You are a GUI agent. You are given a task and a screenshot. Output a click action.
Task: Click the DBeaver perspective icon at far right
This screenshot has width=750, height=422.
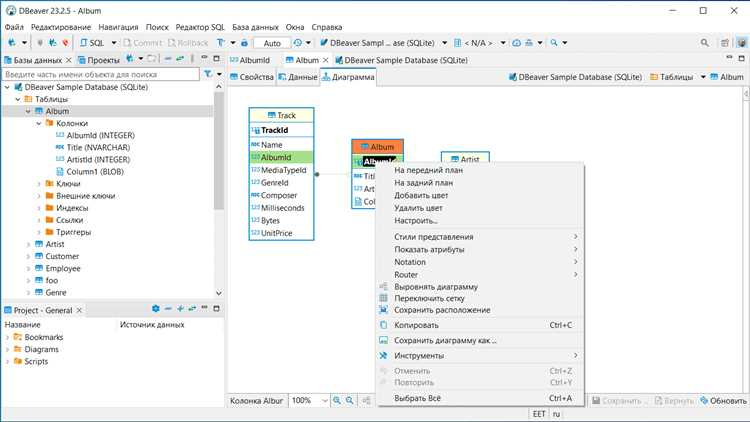click(741, 43)
